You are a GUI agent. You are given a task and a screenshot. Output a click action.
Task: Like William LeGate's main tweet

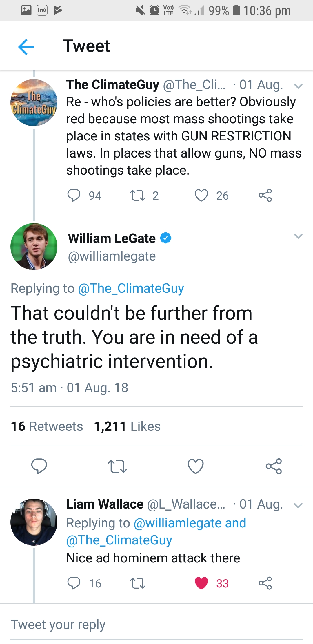[196, 466]
